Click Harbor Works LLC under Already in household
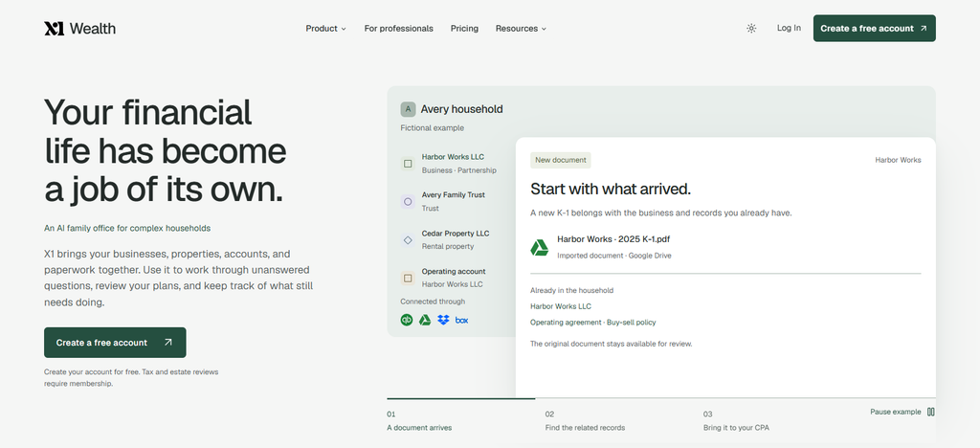980x448 pixels. [561, 306]
